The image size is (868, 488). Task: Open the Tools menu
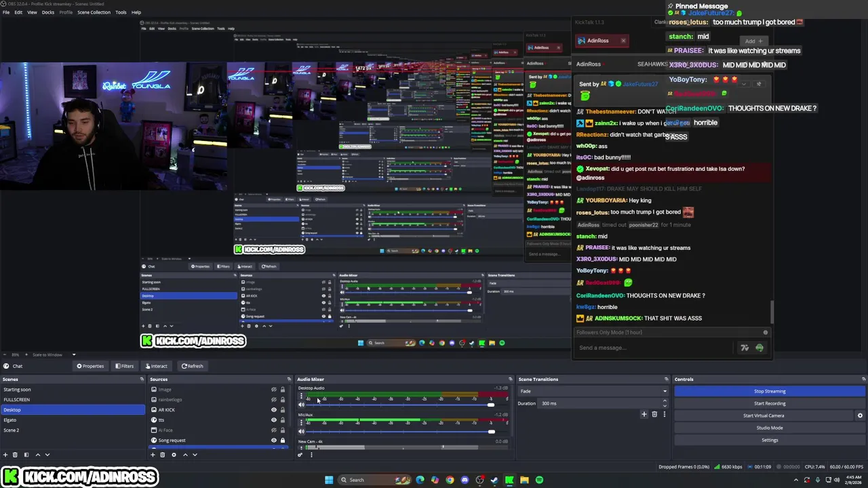point(121,12)
